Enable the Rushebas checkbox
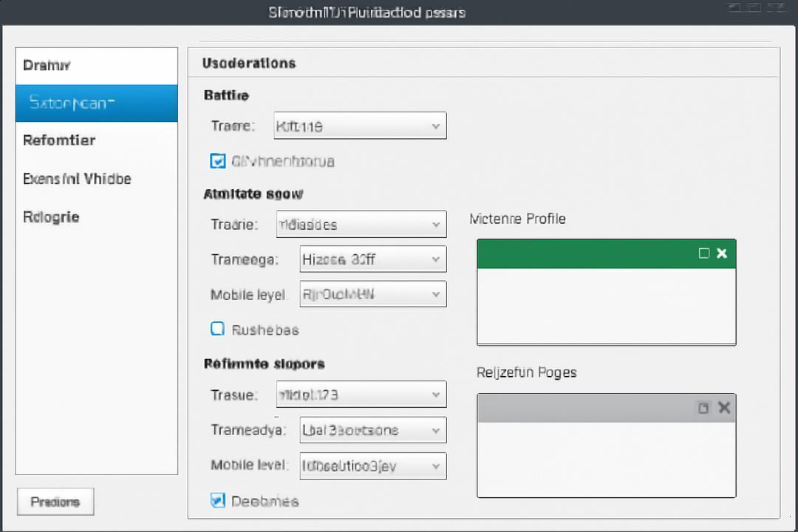 [218, 329]
